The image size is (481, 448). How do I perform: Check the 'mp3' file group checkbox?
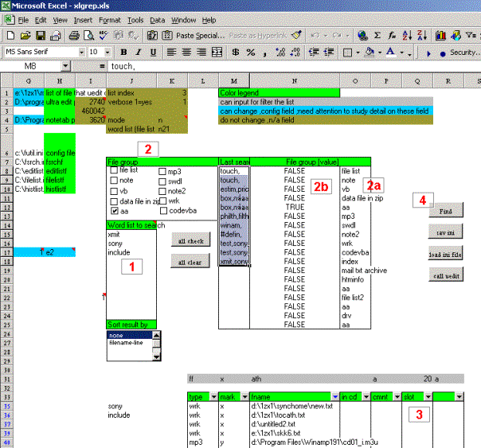(x=164, y=171)
